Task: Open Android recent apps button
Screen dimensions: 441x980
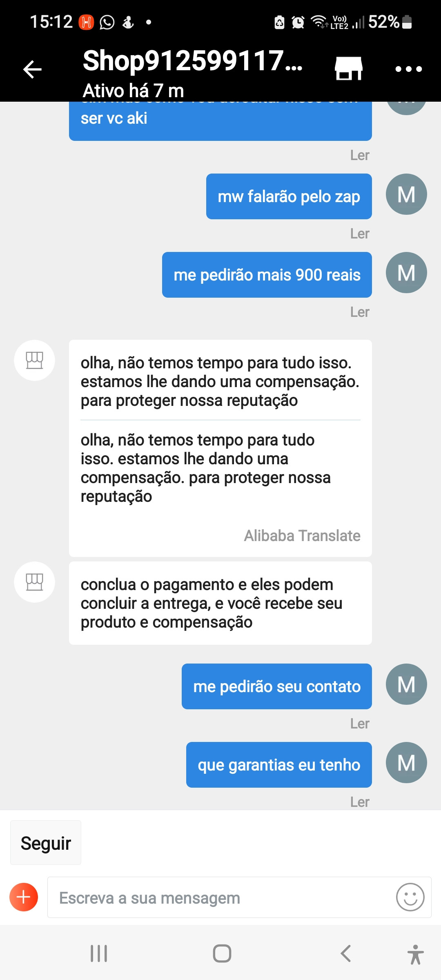Action: (x=99, y=953)
